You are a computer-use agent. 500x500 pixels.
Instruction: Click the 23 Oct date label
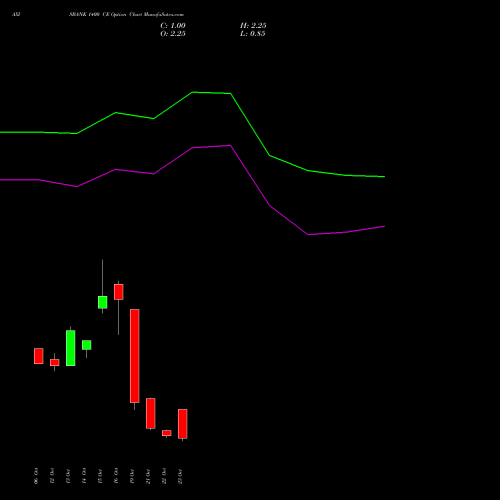pos(180,476)
